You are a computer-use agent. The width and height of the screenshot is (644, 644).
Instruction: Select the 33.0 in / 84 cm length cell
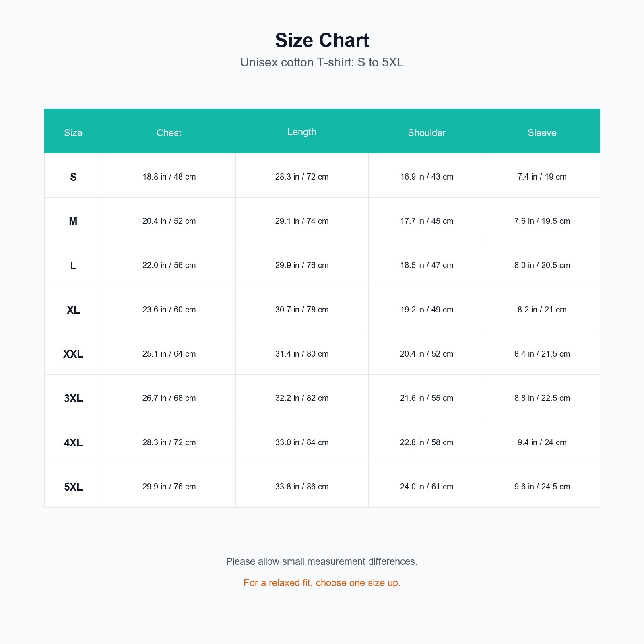[x=302, y=442]
